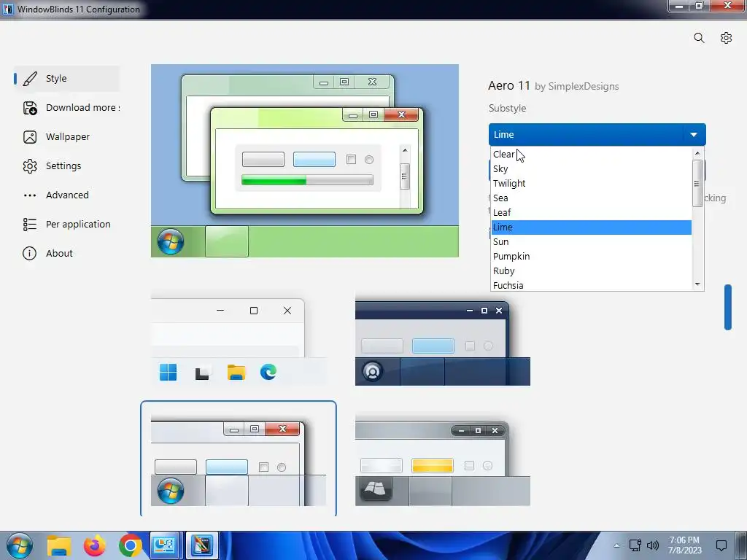Open the control panel taskbar icon
Viewport: 747px width, 560px height.
pos(165,545)
